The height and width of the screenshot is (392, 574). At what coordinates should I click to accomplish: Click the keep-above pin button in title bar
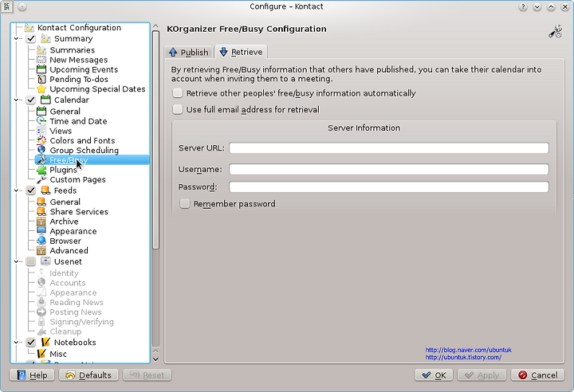22,6
